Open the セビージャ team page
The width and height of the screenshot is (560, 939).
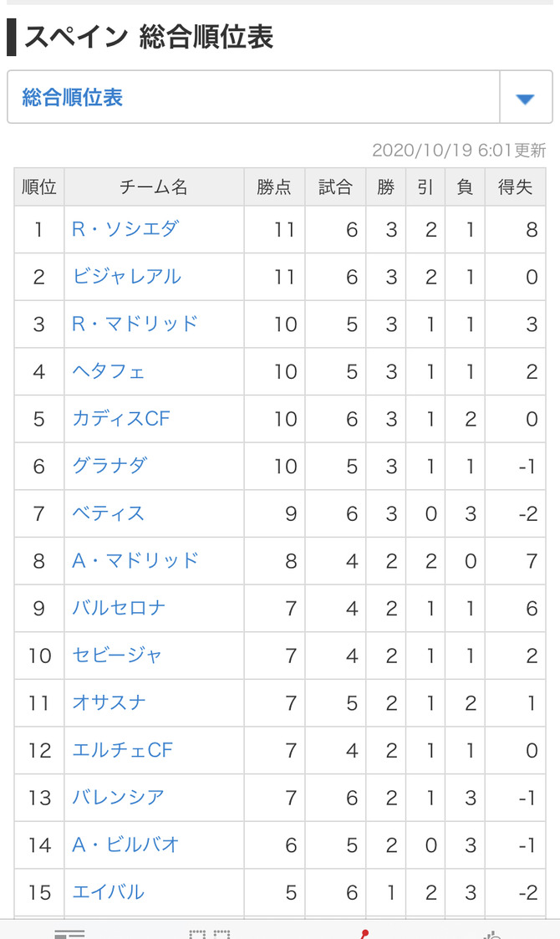[x=117, y=655]
